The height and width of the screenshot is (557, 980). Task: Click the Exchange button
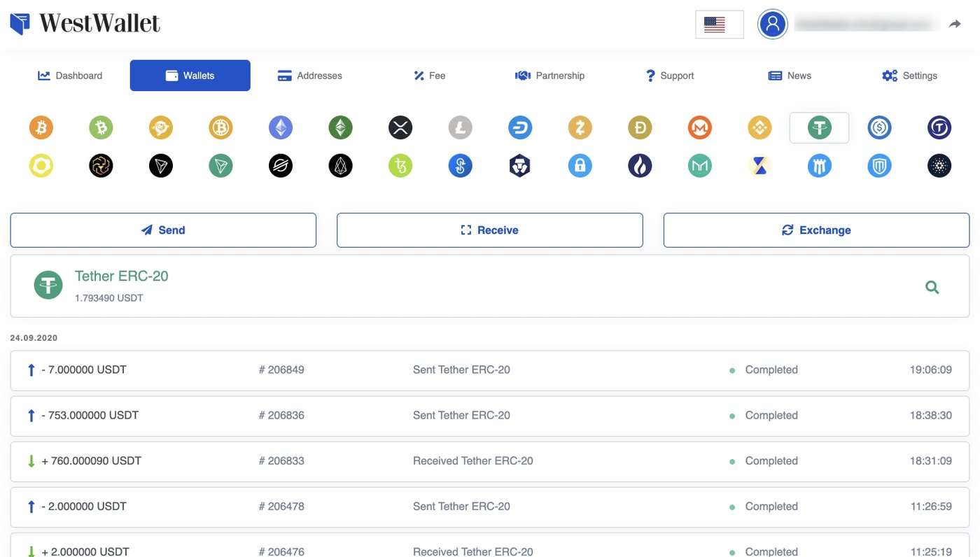click(816, 230)
